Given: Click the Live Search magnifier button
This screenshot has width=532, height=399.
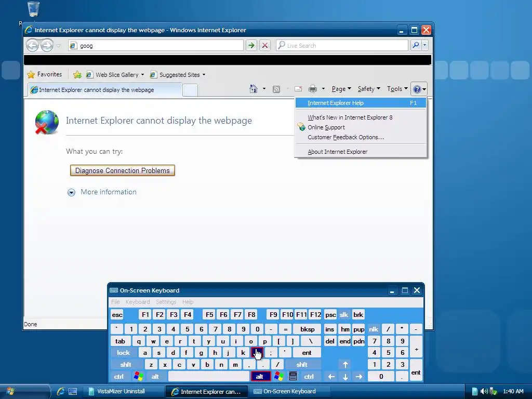Looking at the screenshot, I should click(x=416, y=45).
